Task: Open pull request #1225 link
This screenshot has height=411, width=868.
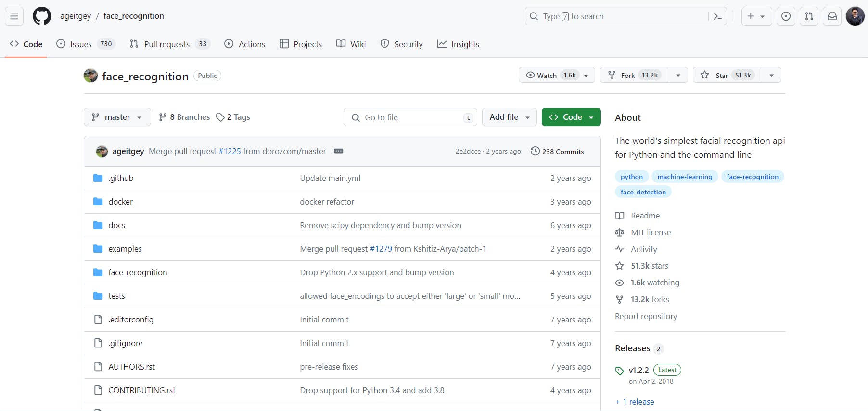Action: tap(230, 151)
